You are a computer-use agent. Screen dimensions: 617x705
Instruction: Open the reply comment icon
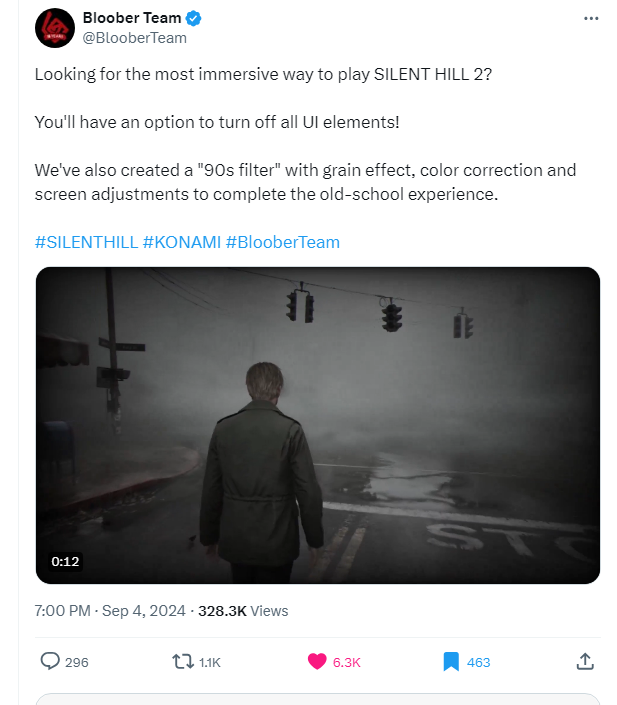tap(50, 661)
